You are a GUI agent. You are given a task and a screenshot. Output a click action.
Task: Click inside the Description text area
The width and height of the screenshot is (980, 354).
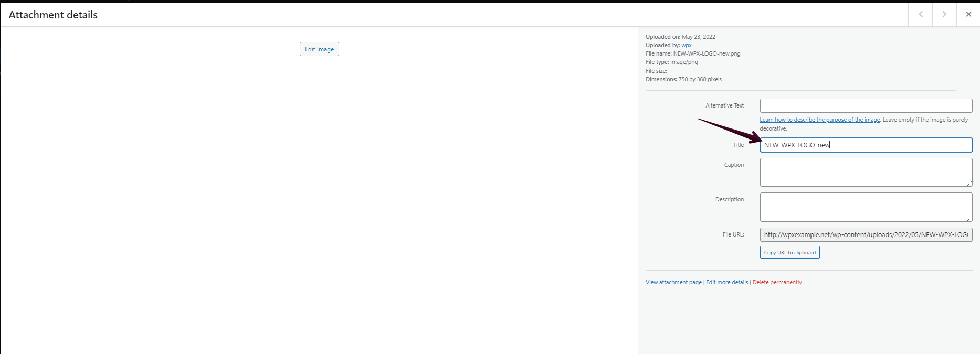[866, 207]
